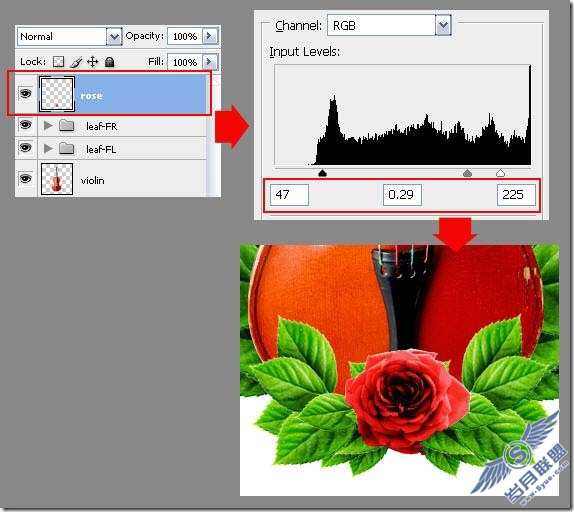Click the midtone value field 0.29
Screen dimensions: 574x512
pos(402,195)
